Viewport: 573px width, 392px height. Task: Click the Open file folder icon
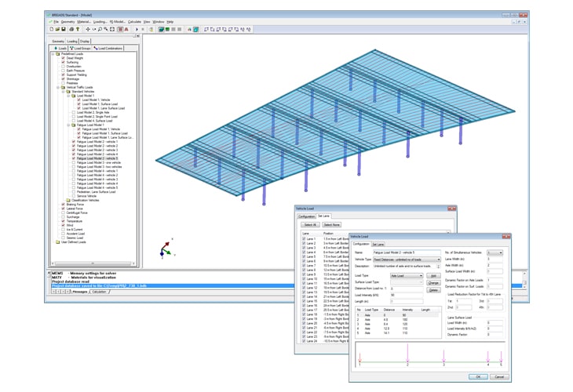57,29
